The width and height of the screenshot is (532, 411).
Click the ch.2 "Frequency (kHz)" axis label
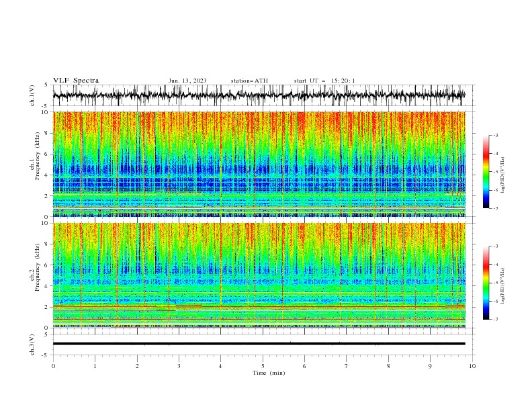[x=38, y=267]
